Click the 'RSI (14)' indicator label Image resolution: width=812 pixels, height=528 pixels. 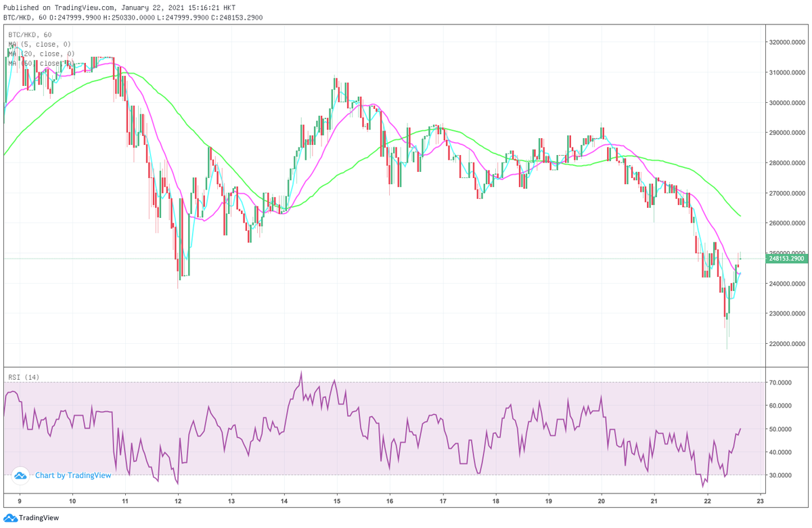point(24,378)
